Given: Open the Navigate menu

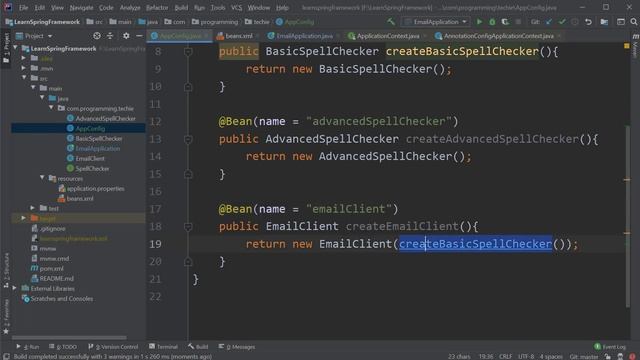Looking at the screenshot, I should [x=81, y=7].
